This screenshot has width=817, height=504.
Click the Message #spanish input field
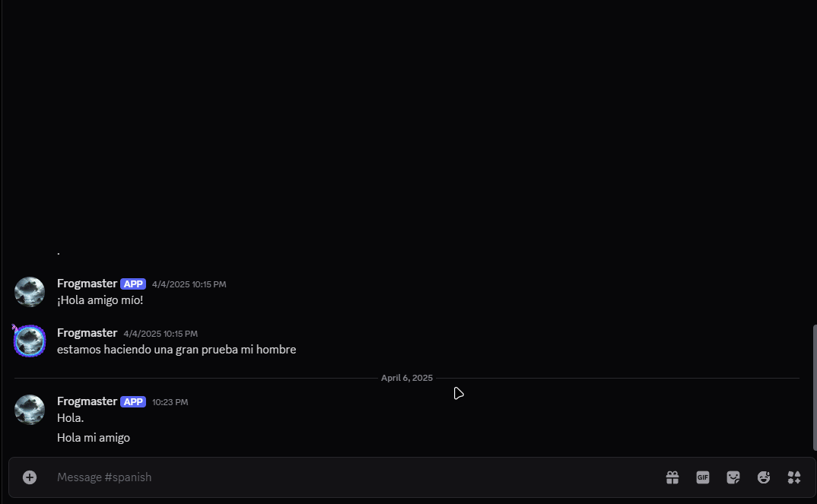click(x=342, y=477)
